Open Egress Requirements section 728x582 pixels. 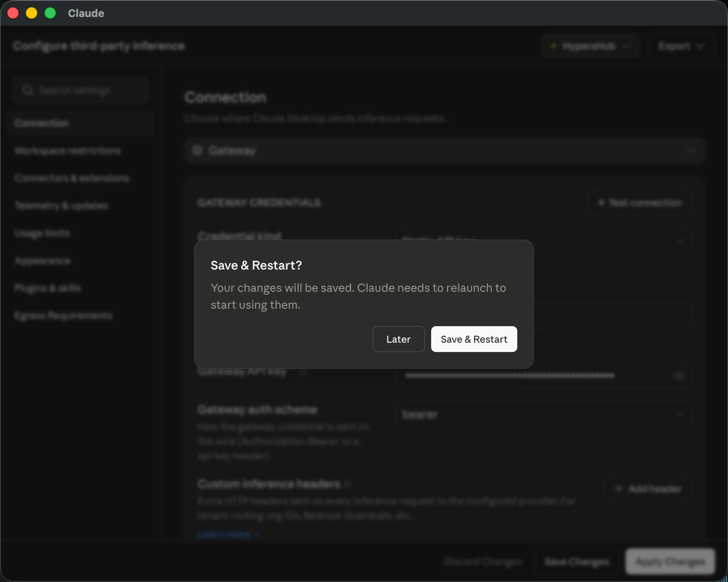point(80,315)
